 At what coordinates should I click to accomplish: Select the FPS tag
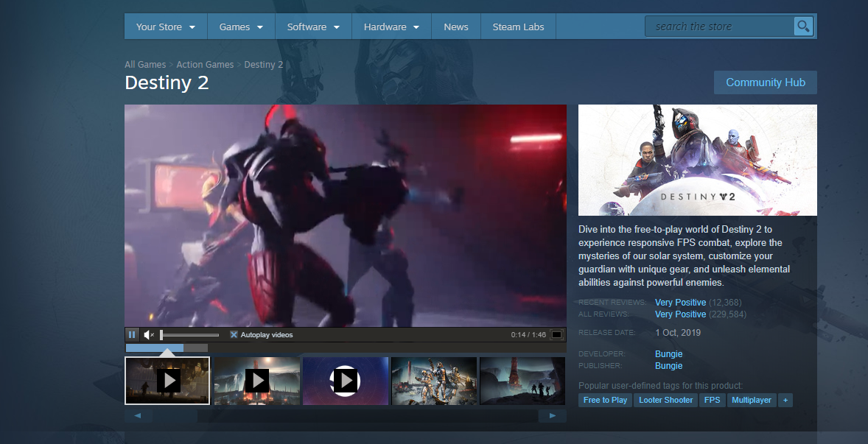click(x=712, y=400)
